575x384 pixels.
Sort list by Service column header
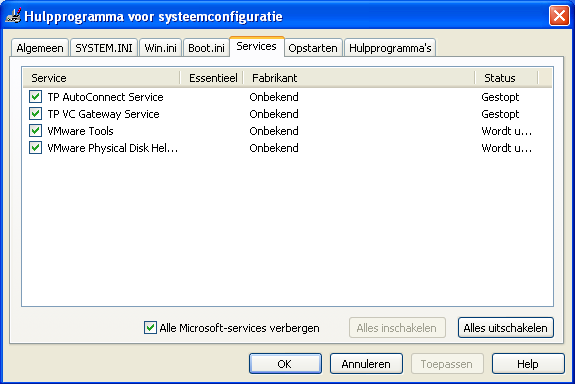102,78
